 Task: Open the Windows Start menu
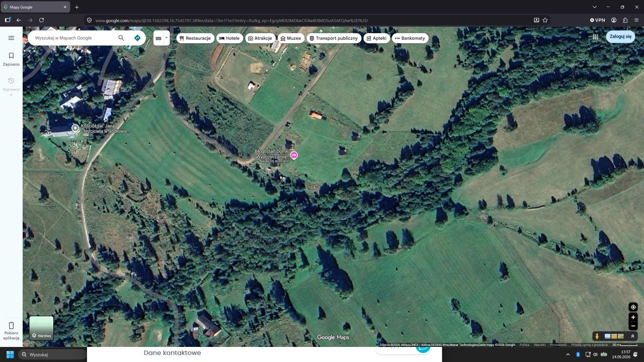[10, 354]
